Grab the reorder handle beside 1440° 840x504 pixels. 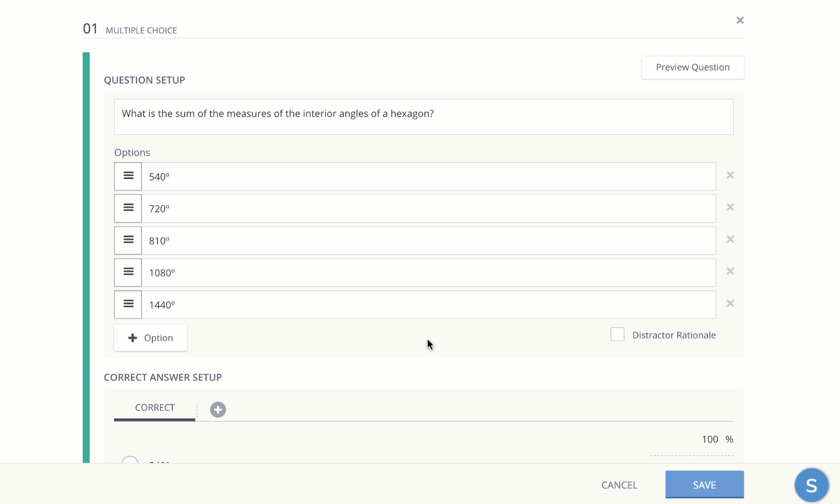(x=128, y=304)
